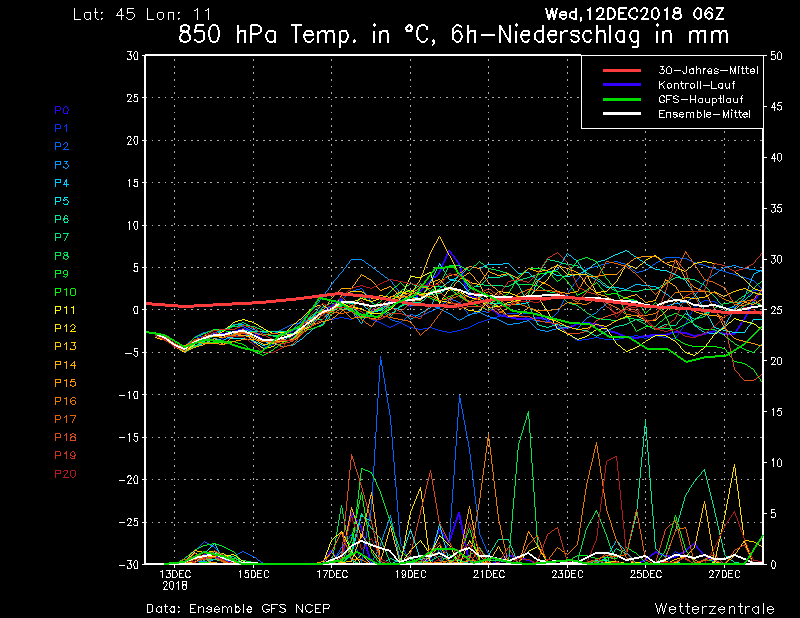Click the 23DEC axis label
This screenshot has height=618, width=800.
coord(567,574)
